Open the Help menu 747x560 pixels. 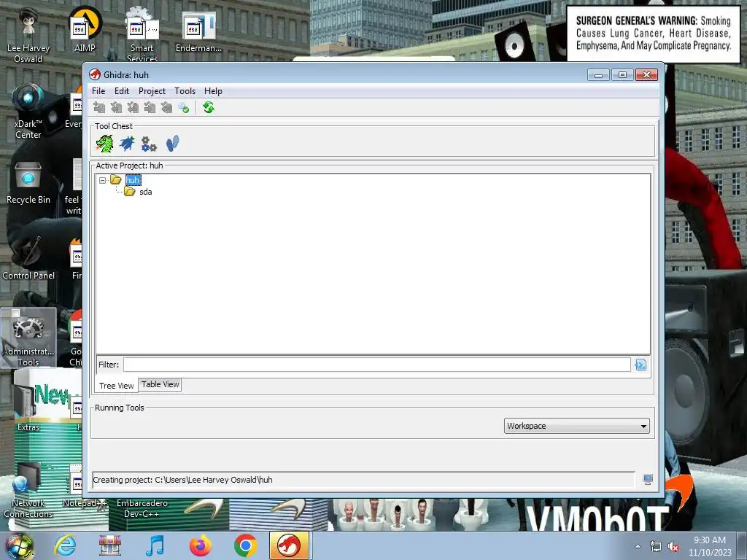pos(213,91)
